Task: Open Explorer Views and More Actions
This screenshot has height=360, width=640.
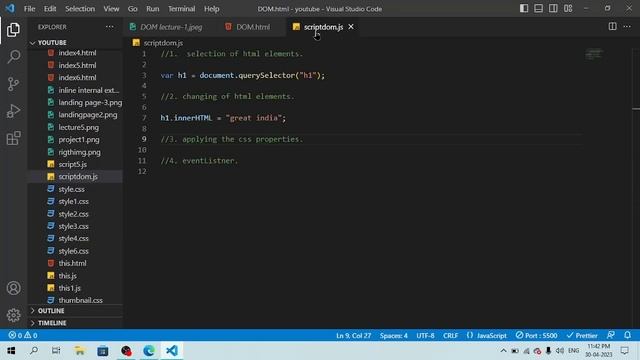Action: [x=109, y=27]
